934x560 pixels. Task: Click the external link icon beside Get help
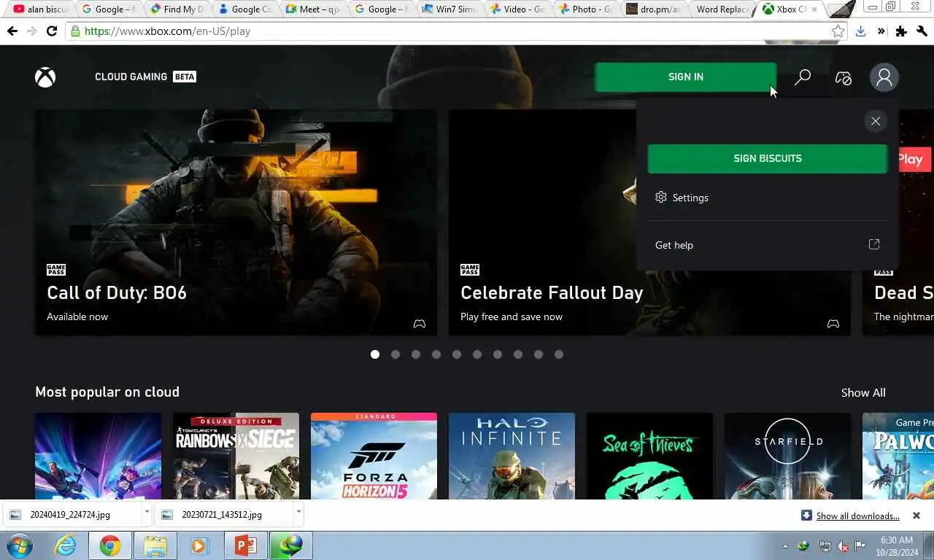tap(874, 244)
